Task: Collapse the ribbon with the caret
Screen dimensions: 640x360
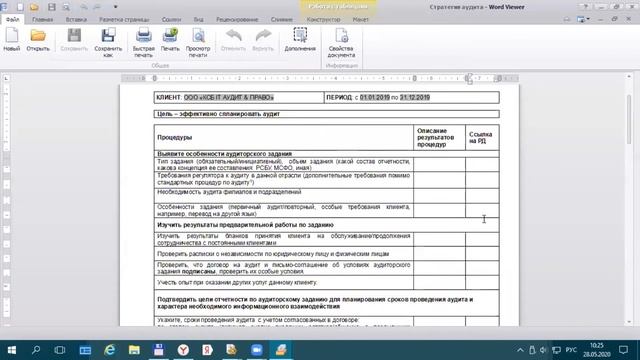Action: pos(566,19)
